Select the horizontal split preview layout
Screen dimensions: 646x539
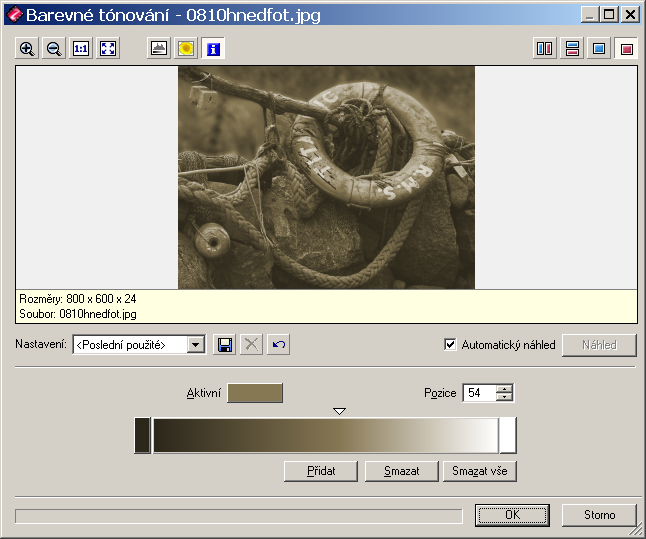coord(572,48)
